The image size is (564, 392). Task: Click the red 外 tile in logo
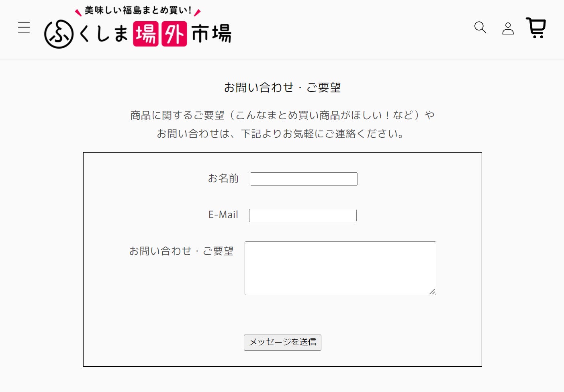(x=174, y=34)
